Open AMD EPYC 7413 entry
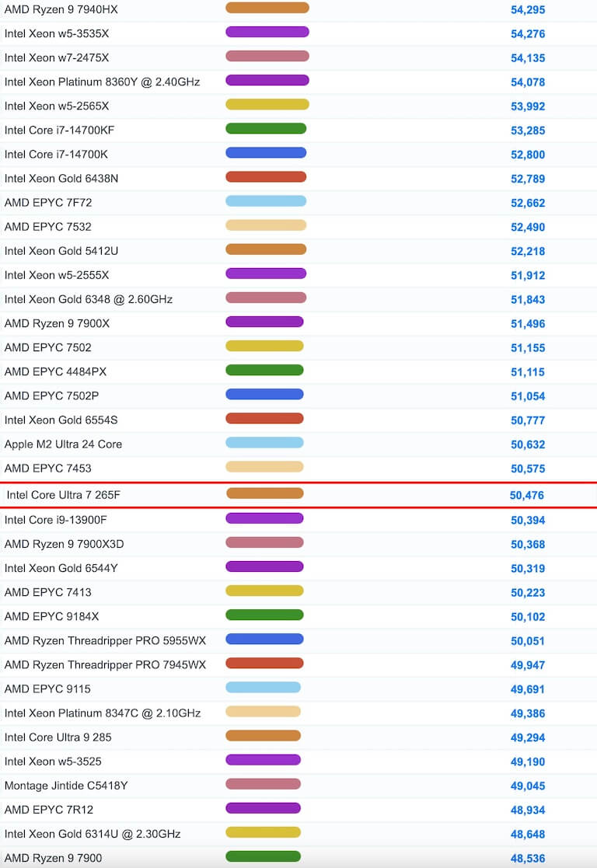Viewport: 597px width, 868px height. tap(48, 592)
